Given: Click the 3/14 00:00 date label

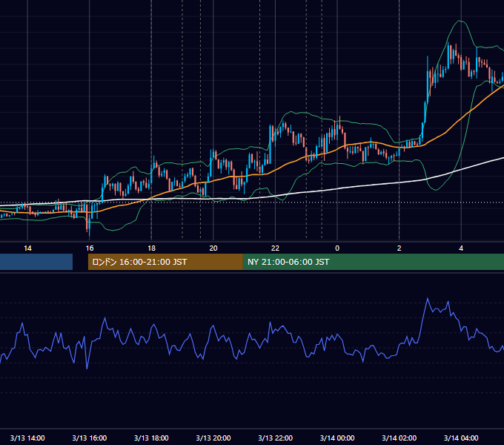Looking at the screenshot, I should coord(337,438).
